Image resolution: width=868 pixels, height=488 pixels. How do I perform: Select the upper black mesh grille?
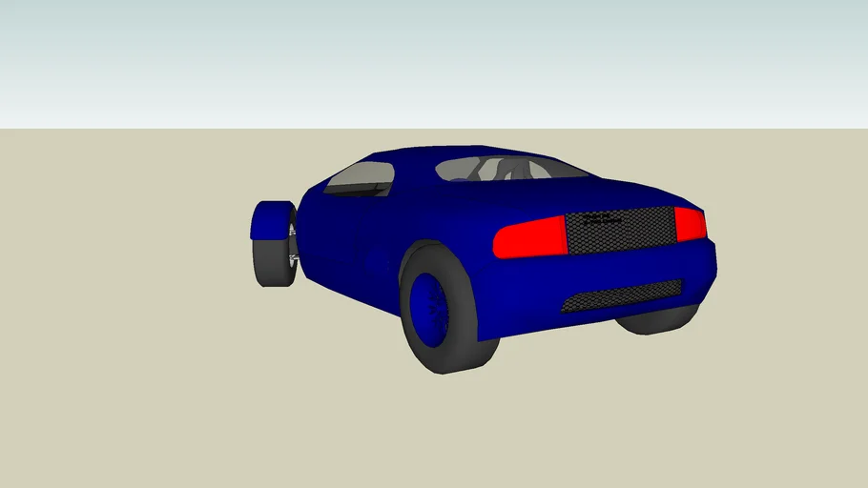click(620, 233)
